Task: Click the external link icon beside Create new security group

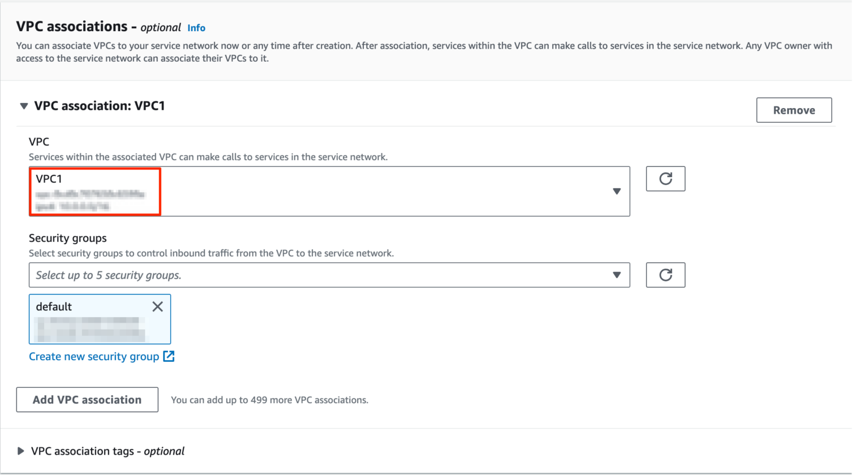Action: point(170,356)
